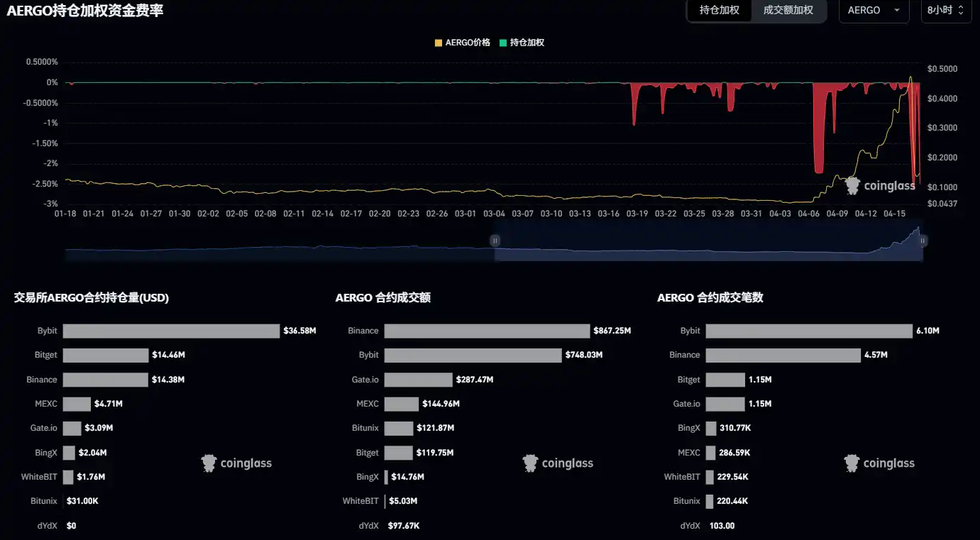Click the coinglass logo in the trade count chart

click(880, 463)
